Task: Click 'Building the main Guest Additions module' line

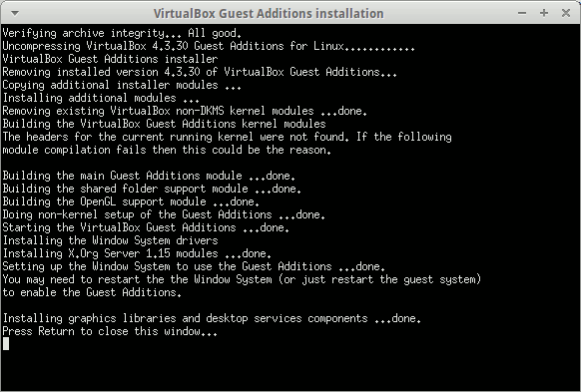Action: coord(149,176)
